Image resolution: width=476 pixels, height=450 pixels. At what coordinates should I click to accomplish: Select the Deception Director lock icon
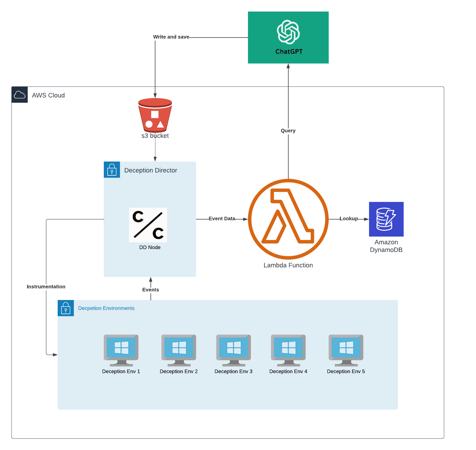[x=112, y=170]
